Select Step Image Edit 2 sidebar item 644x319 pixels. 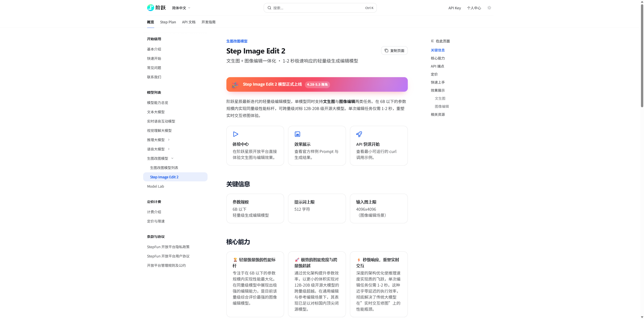click(x=175, y=177)
